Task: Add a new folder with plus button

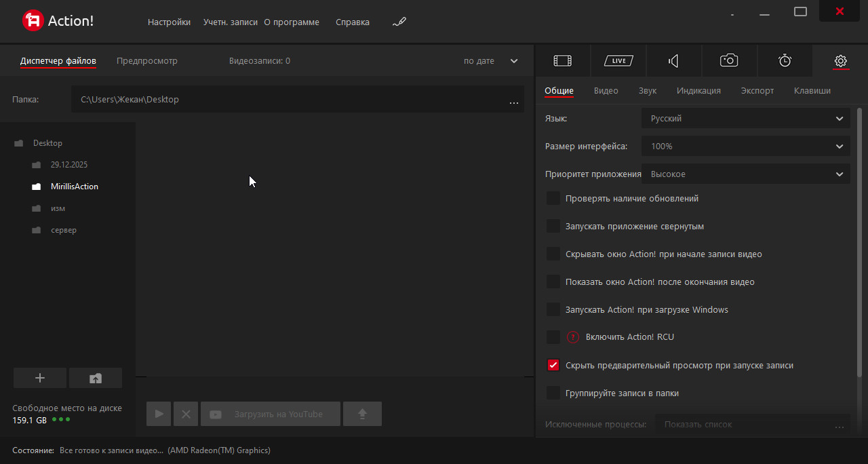Action: (x=40, y=378)
